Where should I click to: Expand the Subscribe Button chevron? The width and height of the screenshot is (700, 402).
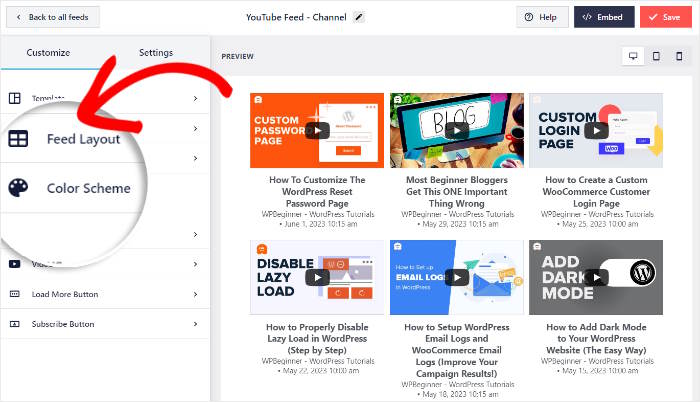pyautogui.click(x=196, y=324)
